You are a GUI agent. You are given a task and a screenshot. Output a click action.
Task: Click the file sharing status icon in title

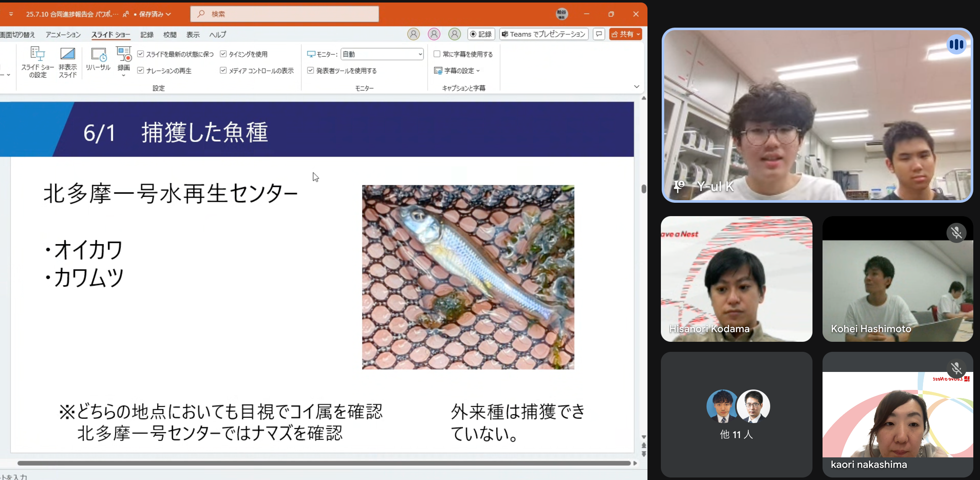(126, 14)
